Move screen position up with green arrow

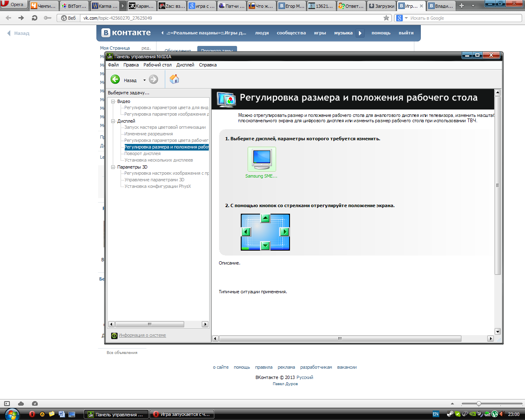[265, 218]
